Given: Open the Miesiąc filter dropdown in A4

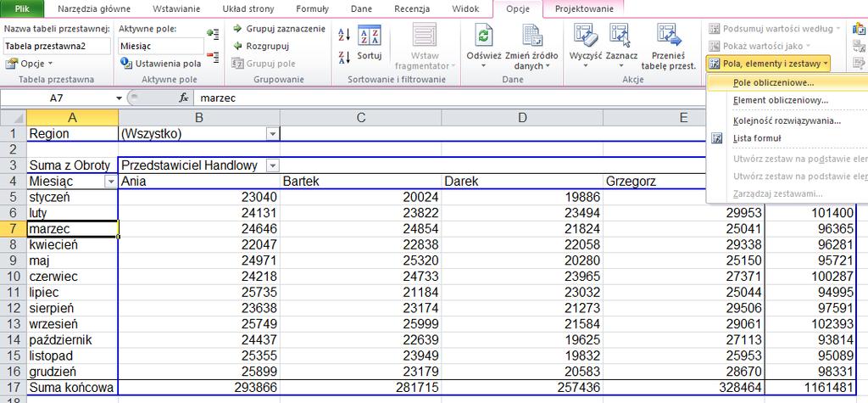Looking at the screenshot, I should pos(111,182).
